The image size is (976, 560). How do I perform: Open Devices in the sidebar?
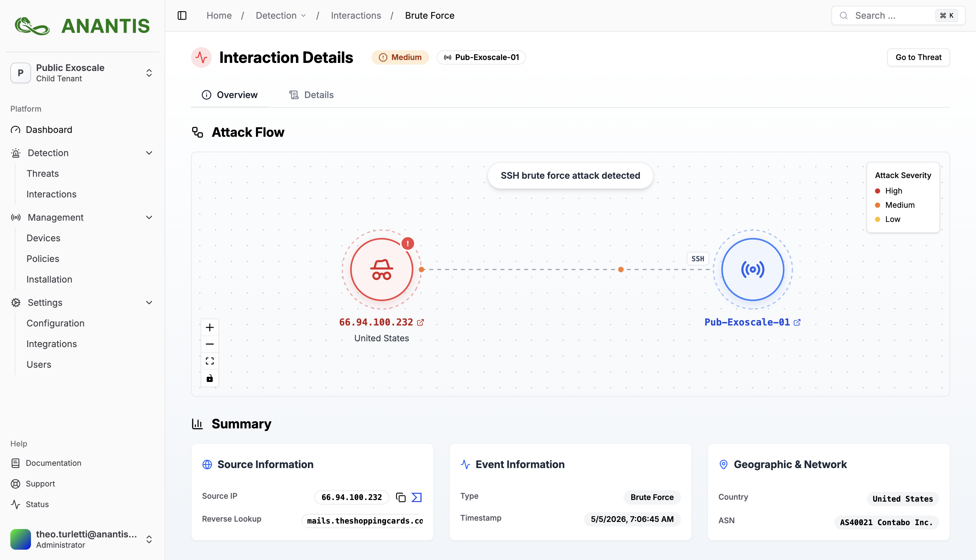44,238
